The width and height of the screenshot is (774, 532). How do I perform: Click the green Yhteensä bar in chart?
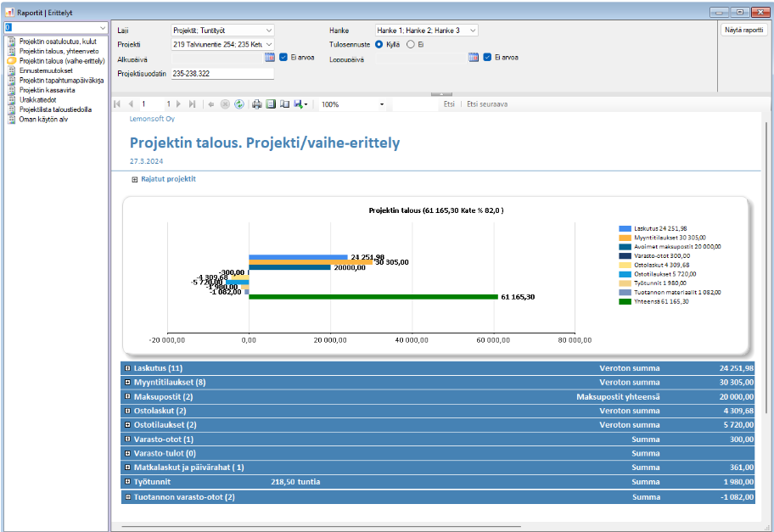point(373,297)
